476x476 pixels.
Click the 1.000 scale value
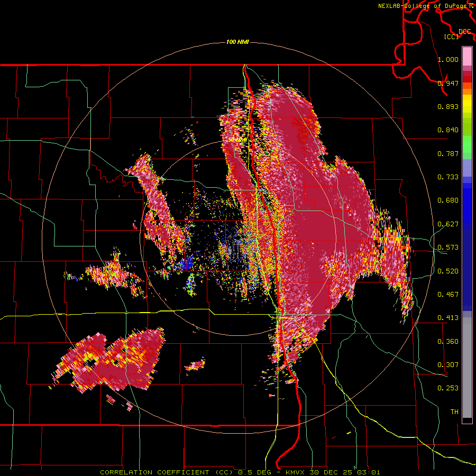coord(448,59)
